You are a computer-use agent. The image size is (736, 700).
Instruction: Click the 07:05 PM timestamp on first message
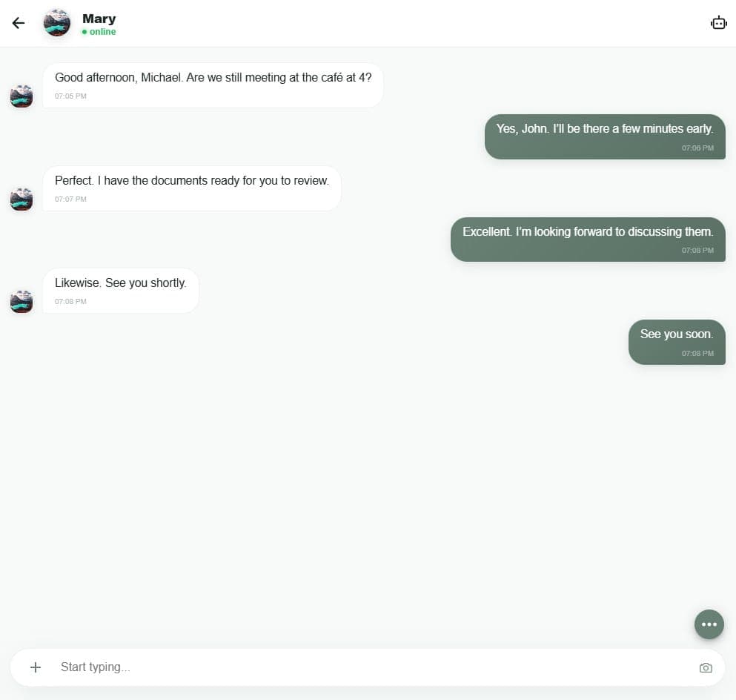click(70, 96)
